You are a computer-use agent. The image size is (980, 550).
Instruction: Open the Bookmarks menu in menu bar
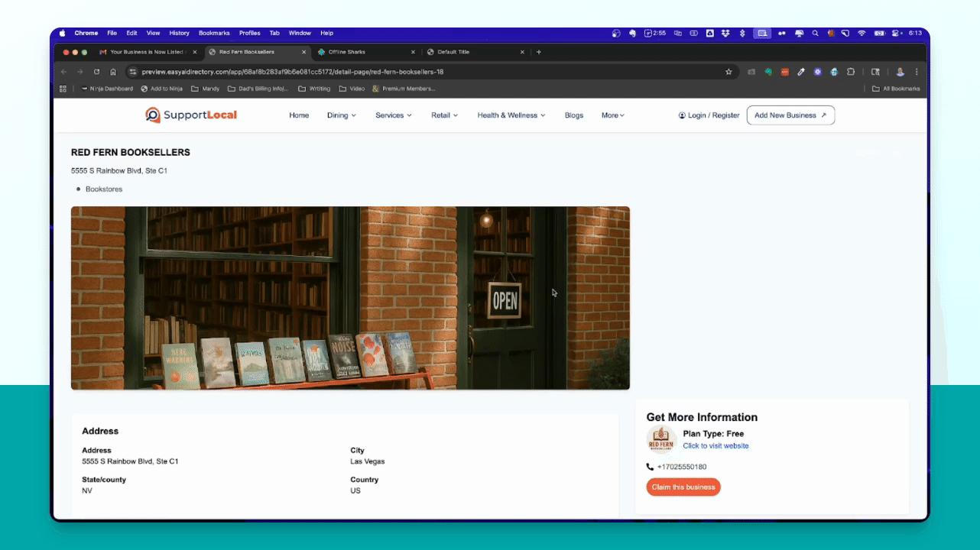(214, 33)
